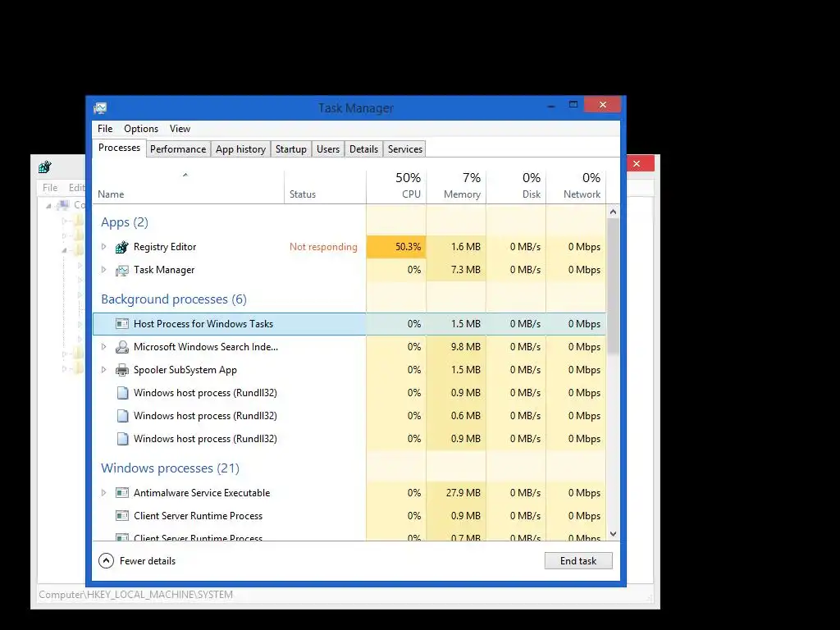Select the Spooler SubSystem App text
840x630 pixels.
tap(185, 370)
